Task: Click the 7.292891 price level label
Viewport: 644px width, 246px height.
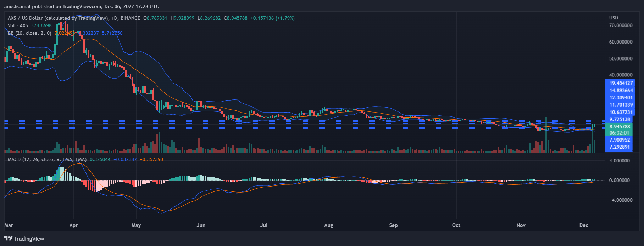Action: point(620,147)
